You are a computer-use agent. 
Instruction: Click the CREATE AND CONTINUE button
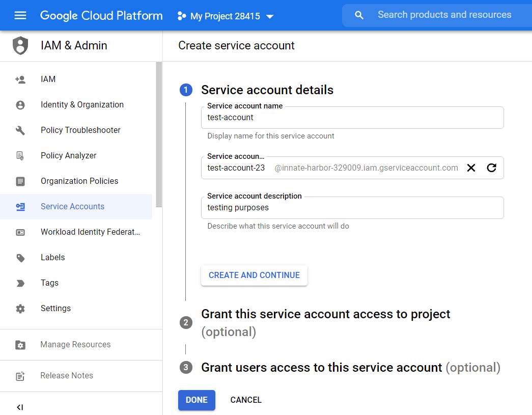coord(254,275)
